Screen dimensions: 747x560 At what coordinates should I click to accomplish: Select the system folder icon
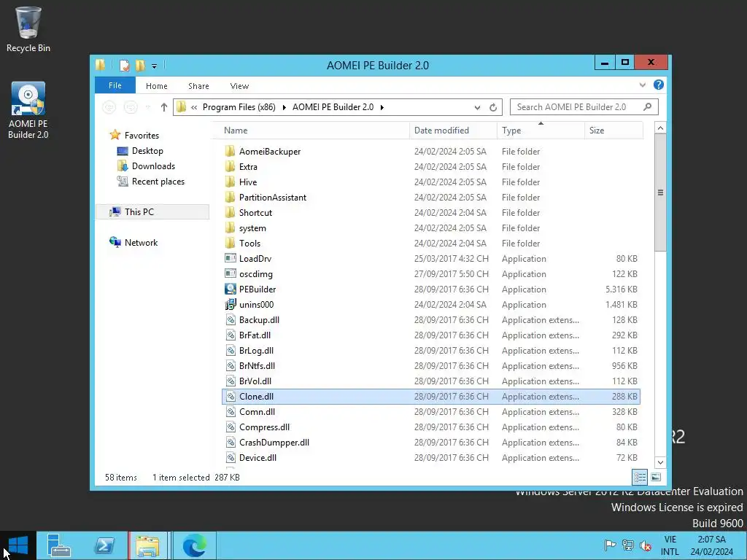coord(230,228)
